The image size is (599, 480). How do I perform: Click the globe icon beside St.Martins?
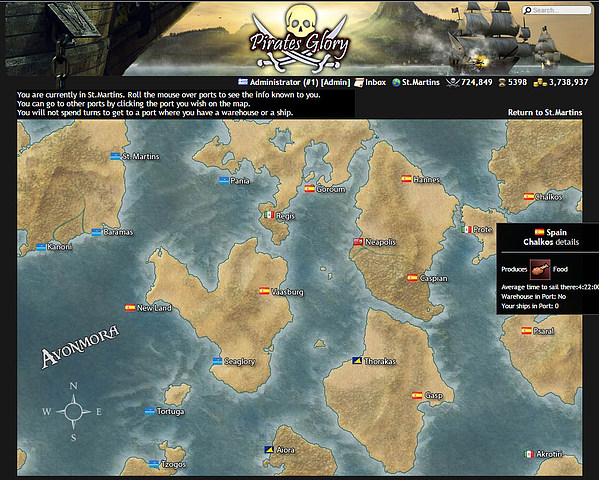pos(396,82)
